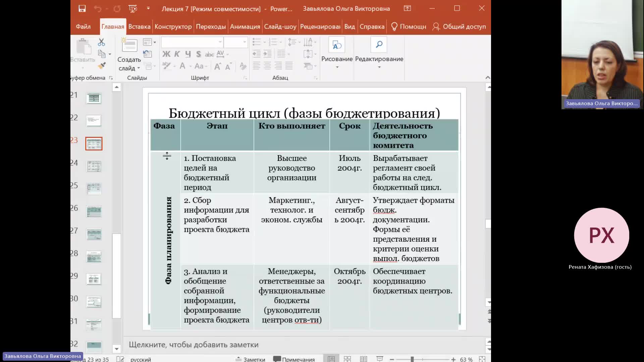Open Customize Quick Access Toolbar arrow
Screen dimensions: 644x362
coord(148,8)
